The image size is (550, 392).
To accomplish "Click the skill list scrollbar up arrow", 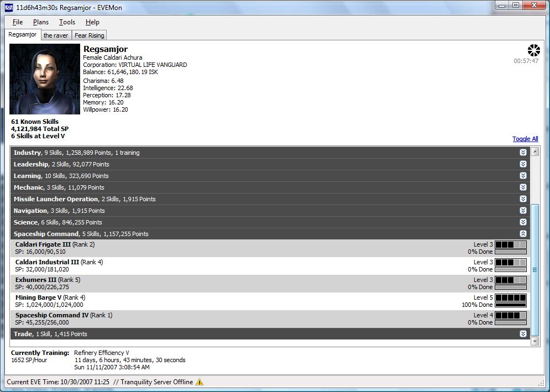I will coord(535,151).
